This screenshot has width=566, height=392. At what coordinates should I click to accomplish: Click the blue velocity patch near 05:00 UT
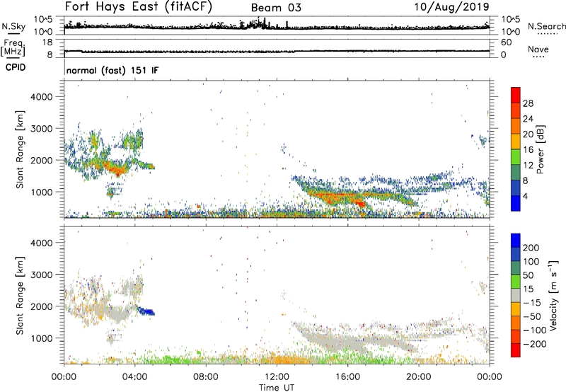click(x=146, y=311)
